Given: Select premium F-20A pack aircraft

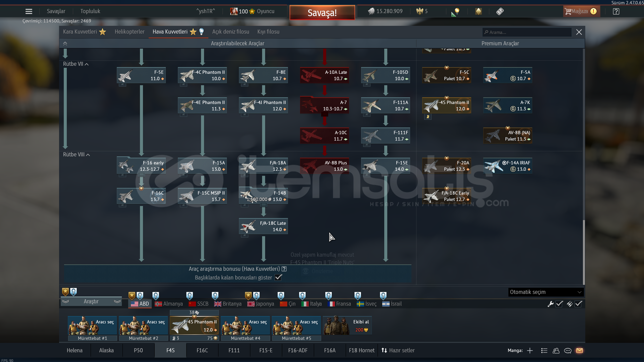Looking at the screenshot, I should [447, 166].
